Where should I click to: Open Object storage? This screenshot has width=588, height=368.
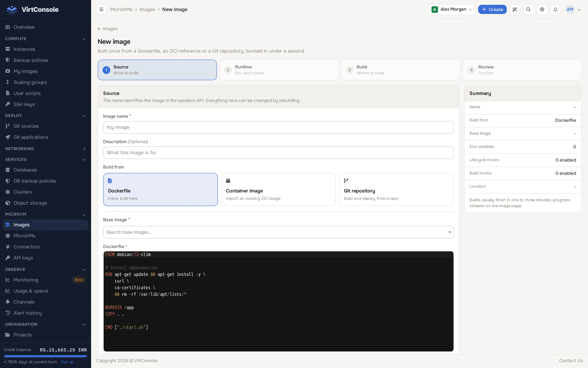pos(45,203)
